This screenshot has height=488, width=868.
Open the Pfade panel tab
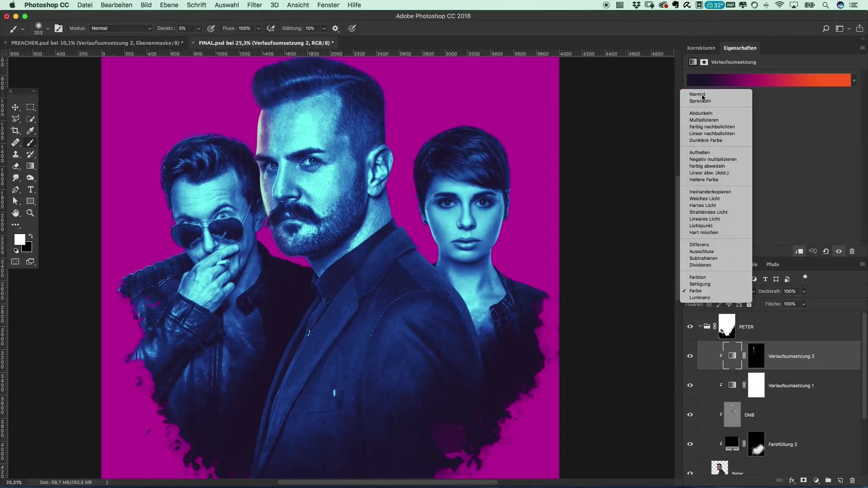point(773,264)
